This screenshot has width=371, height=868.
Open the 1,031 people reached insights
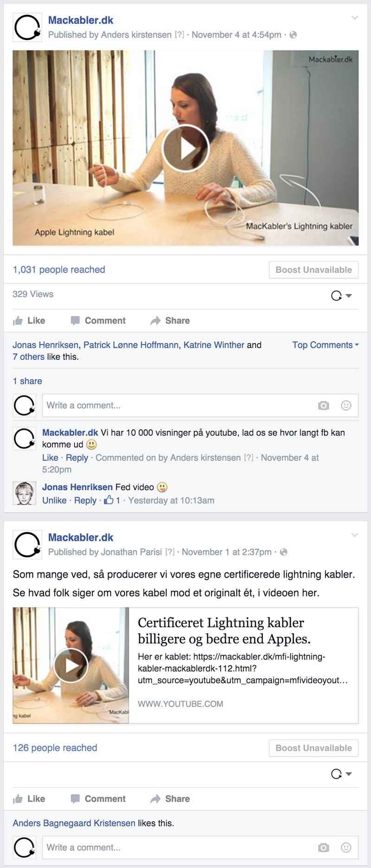pos(59,270)
